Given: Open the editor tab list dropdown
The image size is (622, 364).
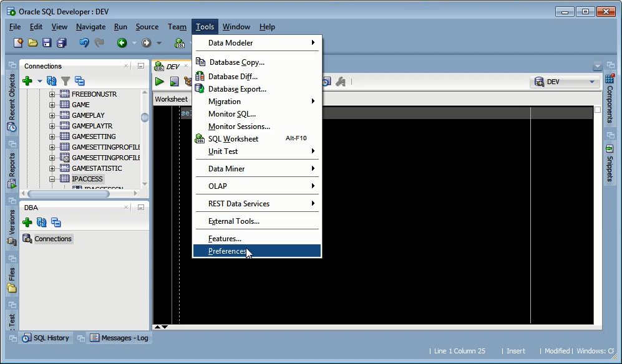Looking at the screenshot, I should [x=597, y=66].
